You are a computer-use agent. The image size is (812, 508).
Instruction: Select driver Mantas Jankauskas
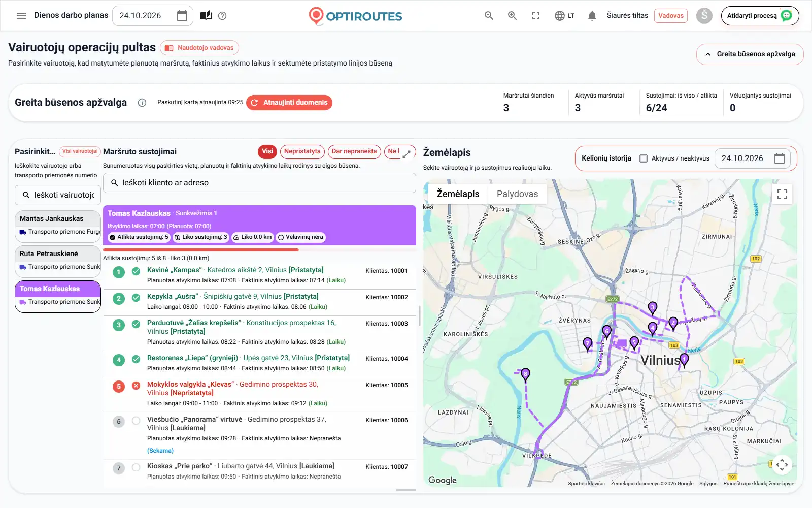[x=58, y=226]
